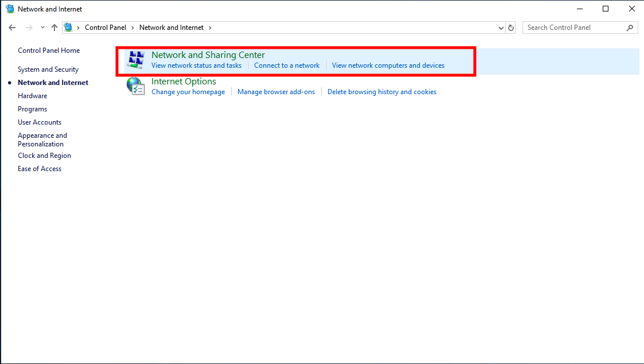The image size is (644, 364).
Task: Open Clock and Region category
Action: [44, 156]
